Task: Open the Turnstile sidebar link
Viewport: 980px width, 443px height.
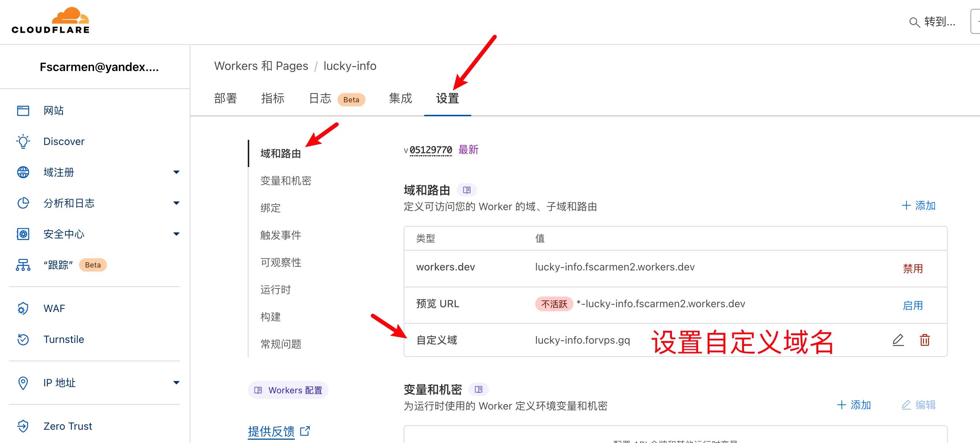Action: pyautogui.click(x=64, y=339)
